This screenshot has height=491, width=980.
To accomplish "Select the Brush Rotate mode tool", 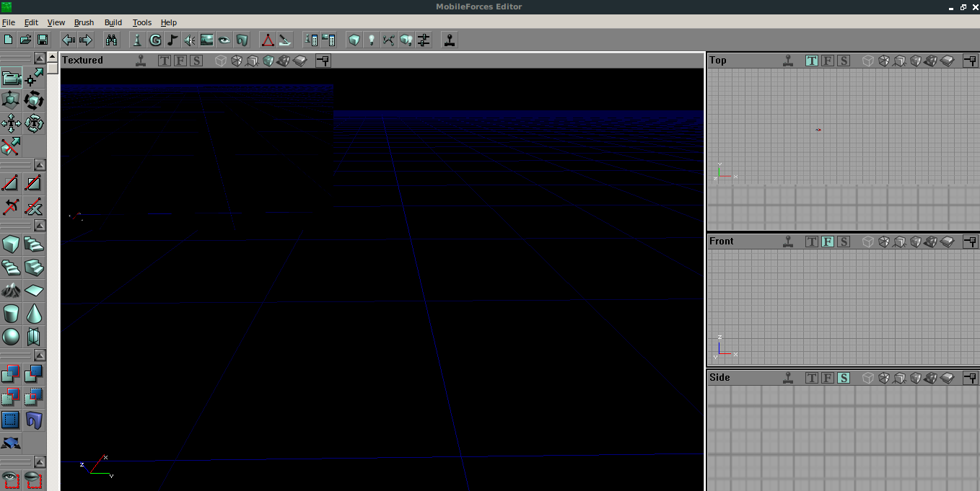I will click(34, 100).
